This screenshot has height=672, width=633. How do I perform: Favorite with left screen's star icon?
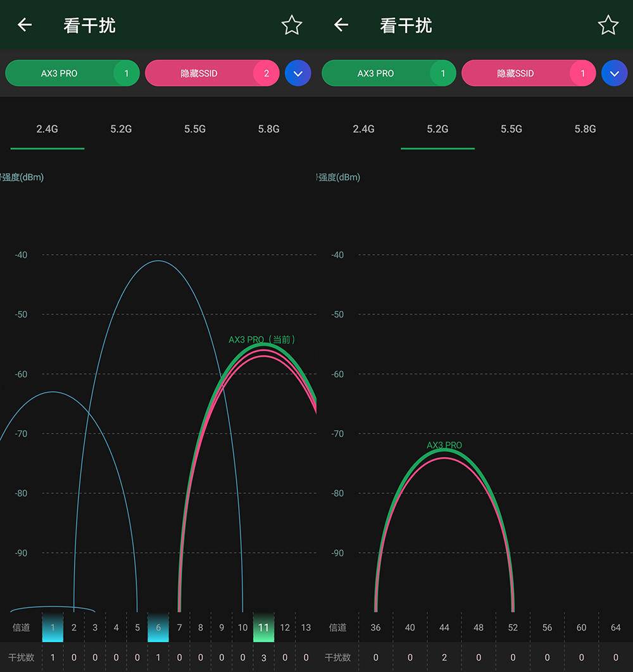(x=292, y=25)
